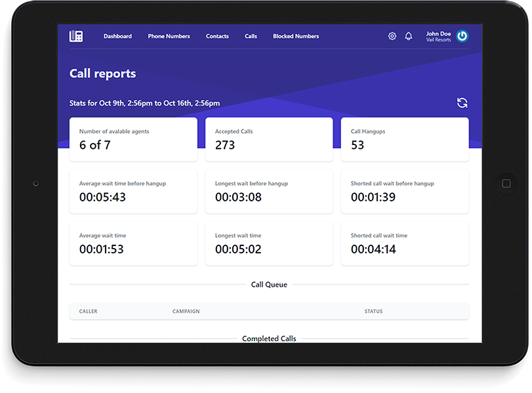Select Average wait time before hangup card

133,191
